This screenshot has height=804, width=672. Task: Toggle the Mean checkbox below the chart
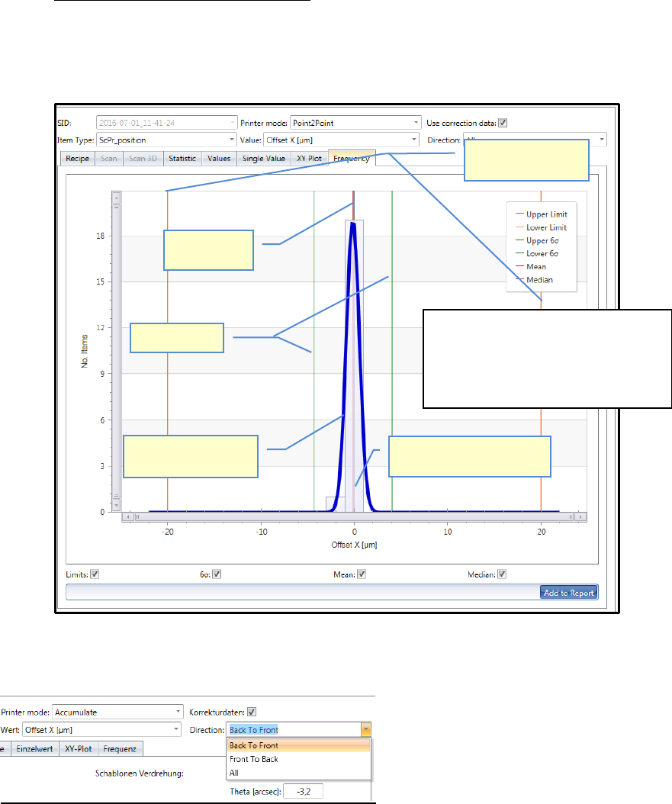[362, 574]
